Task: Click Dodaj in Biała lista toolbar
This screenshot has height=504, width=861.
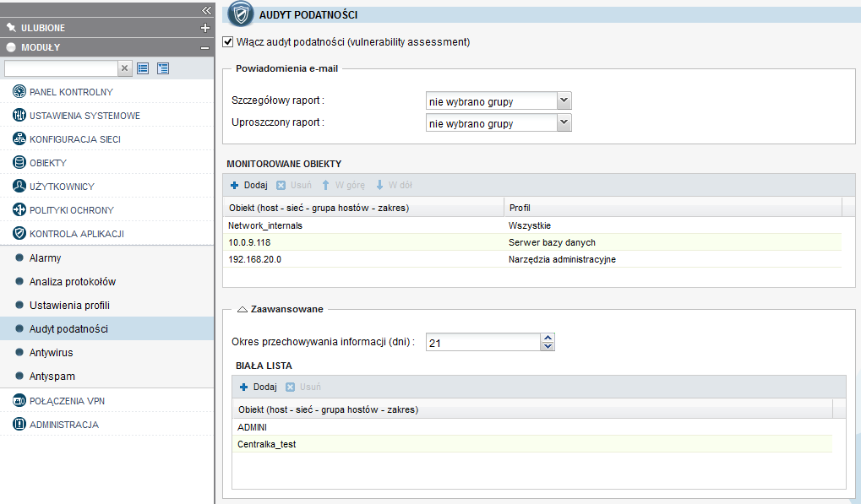Action: tap(258, 387)
